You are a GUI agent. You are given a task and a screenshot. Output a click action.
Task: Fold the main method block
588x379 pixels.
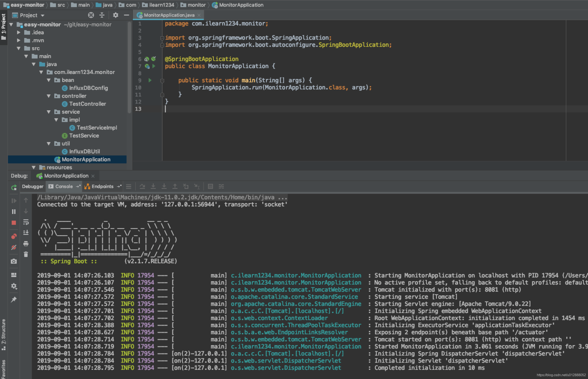coord(162,80)
